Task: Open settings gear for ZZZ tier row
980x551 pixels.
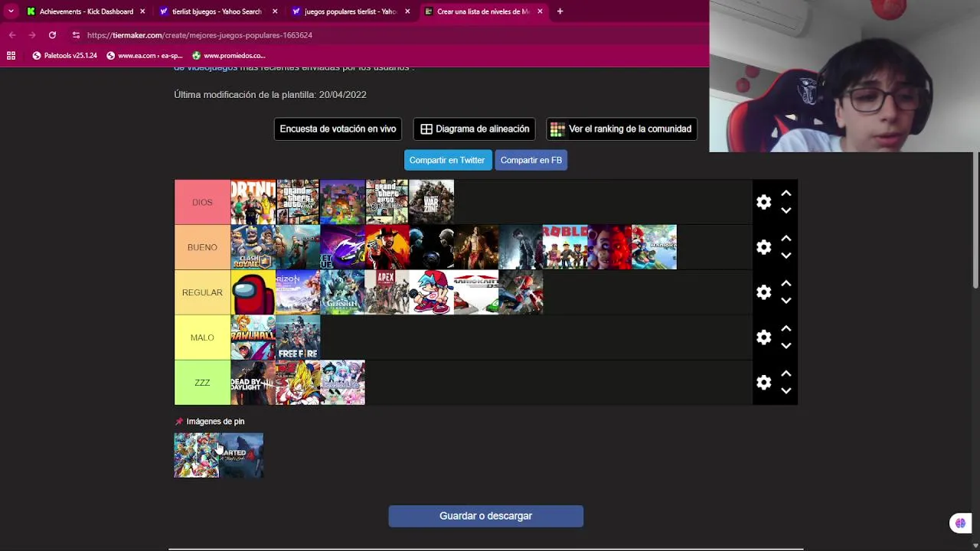Action: click(763, 383)
